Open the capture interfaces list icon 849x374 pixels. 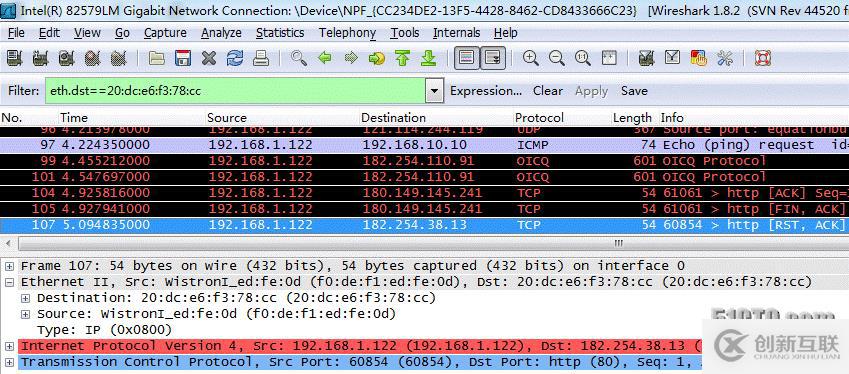[x=15, y=58]
